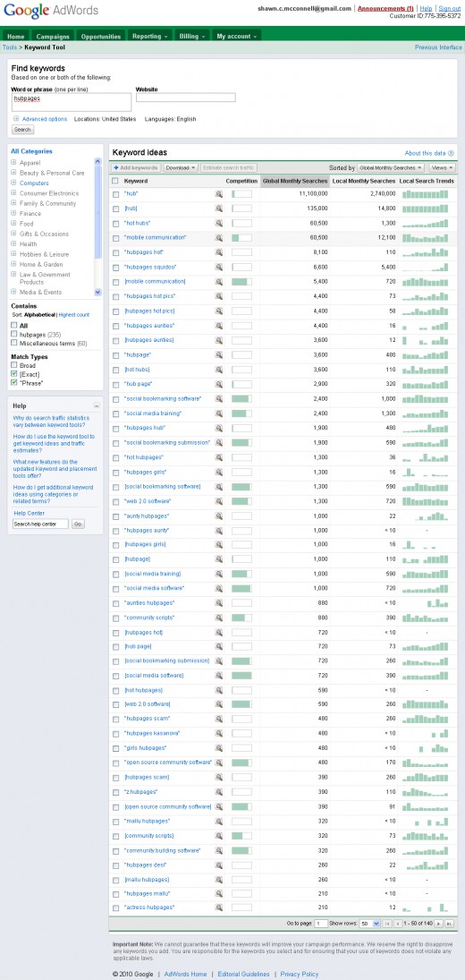Jump to last results page arrow
The height and width of the screenshot is (980, 465).
[450, 923]
